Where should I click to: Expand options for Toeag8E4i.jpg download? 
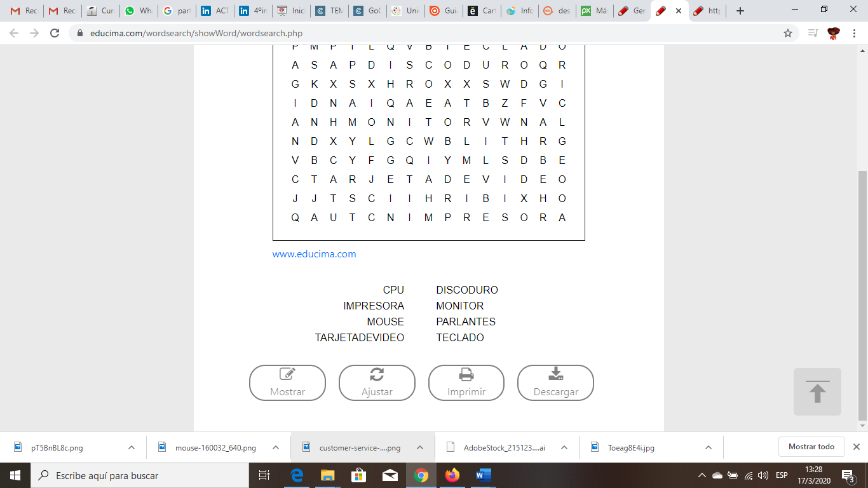709,447
